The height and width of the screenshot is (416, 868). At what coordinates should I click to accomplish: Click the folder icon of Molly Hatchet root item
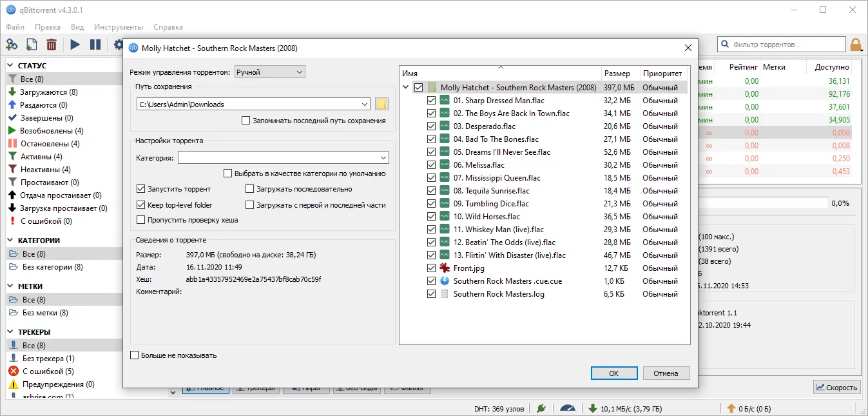[432, 87]
